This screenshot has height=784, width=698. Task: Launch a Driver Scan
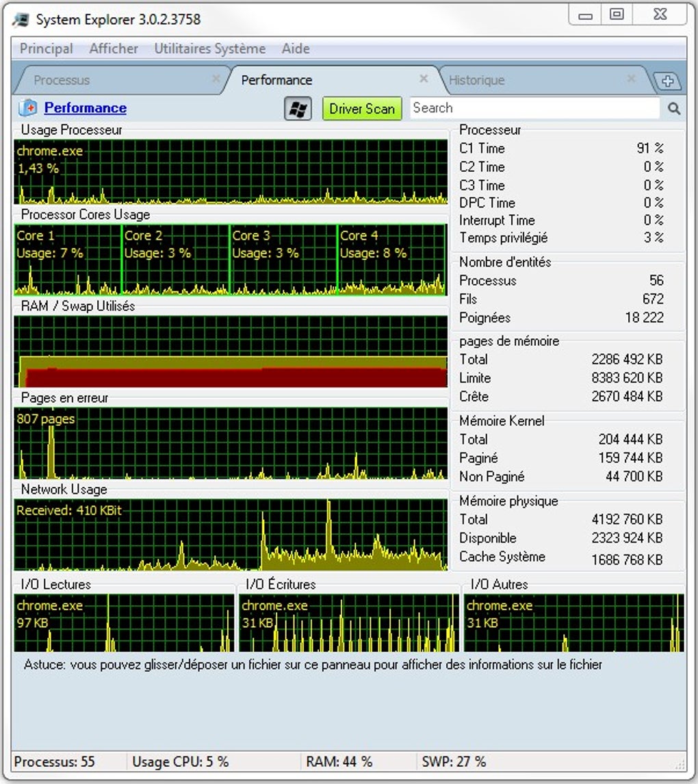point(361,108)
